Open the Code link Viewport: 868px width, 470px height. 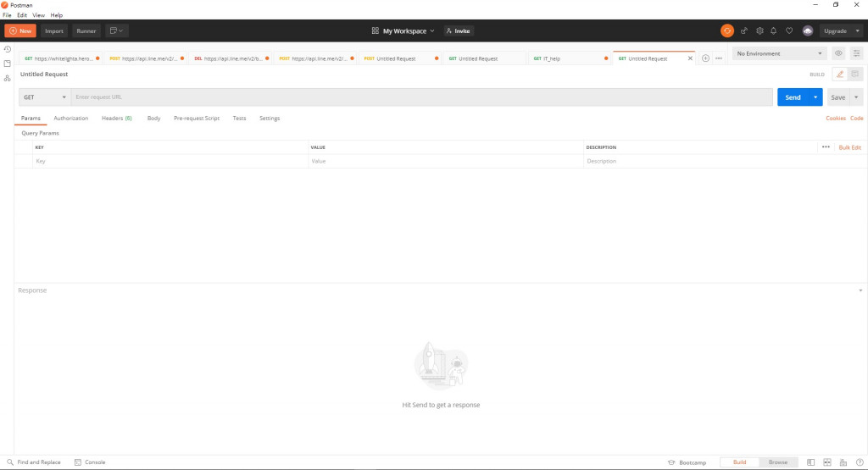click(x=856, y=119)
